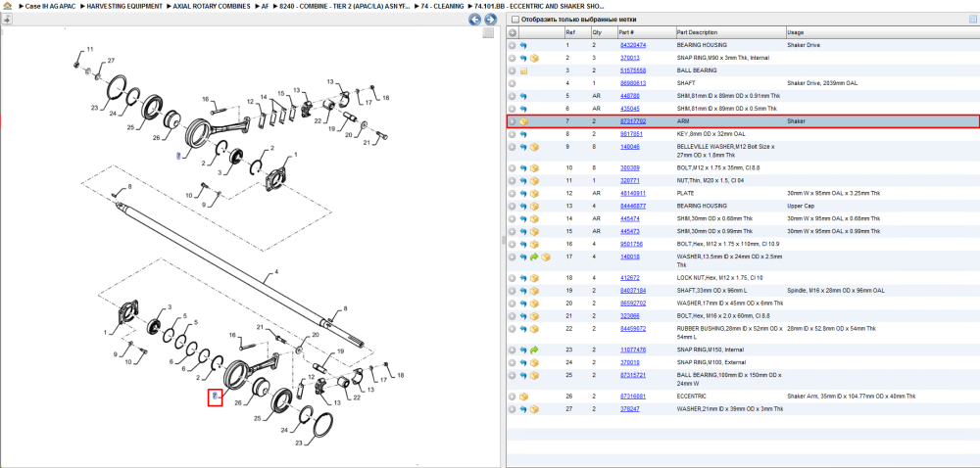Open part link 9817851
The width and height of the screenshot is (980, 468).
630,134
